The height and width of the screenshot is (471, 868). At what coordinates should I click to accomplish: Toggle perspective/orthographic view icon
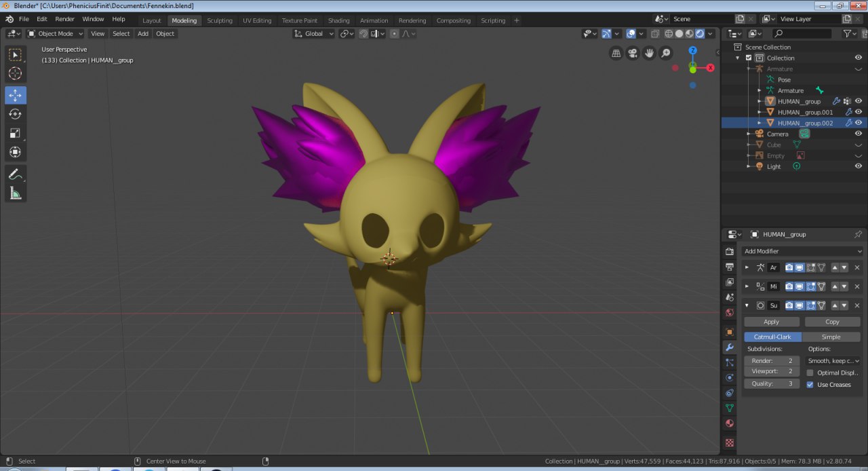click(616, 53)
